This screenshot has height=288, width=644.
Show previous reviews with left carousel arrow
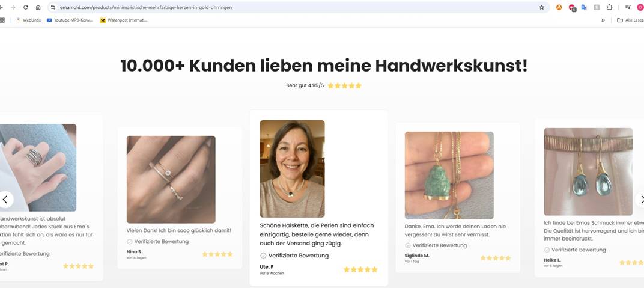6,200
